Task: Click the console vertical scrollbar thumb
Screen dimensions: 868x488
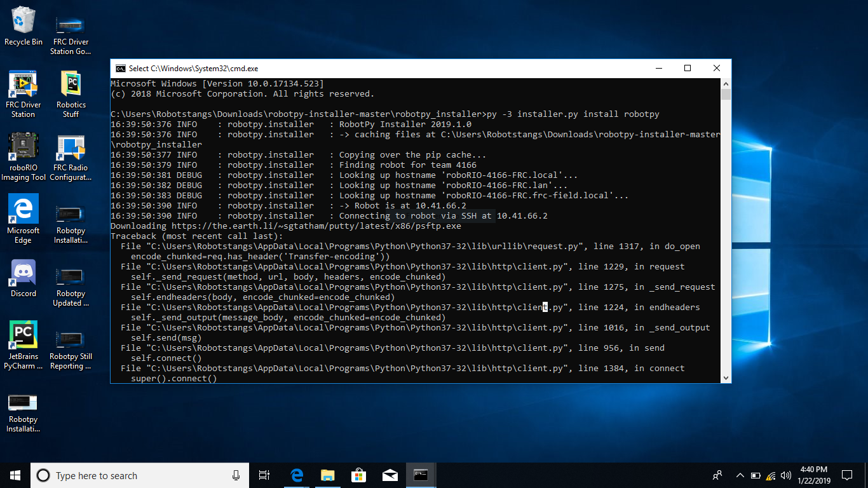Action: pyautogui.click(x=726, y=95)
